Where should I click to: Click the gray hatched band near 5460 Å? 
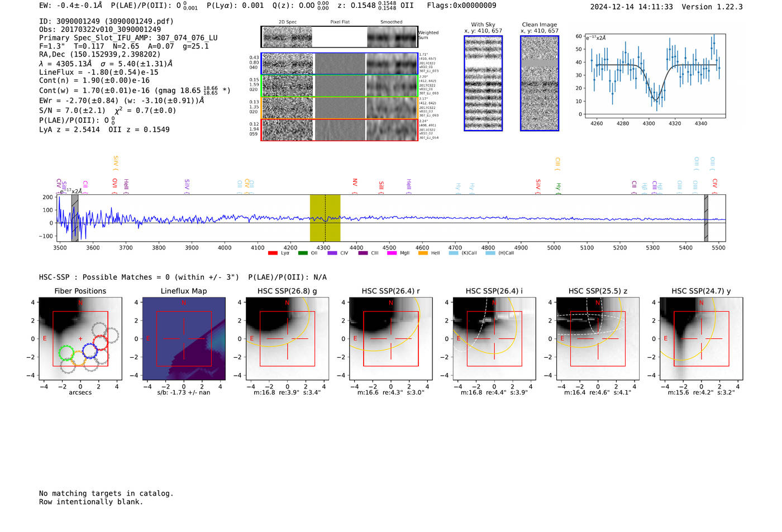point(706,218)
